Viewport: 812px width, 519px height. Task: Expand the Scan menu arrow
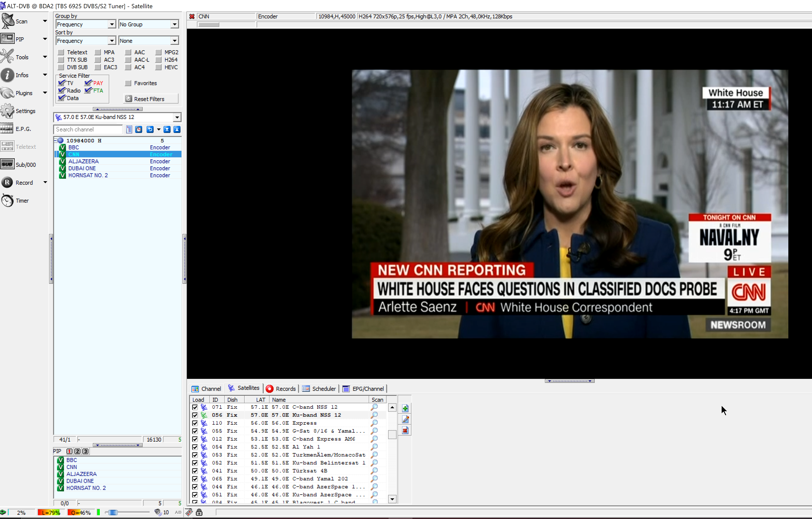click(45, 21)
